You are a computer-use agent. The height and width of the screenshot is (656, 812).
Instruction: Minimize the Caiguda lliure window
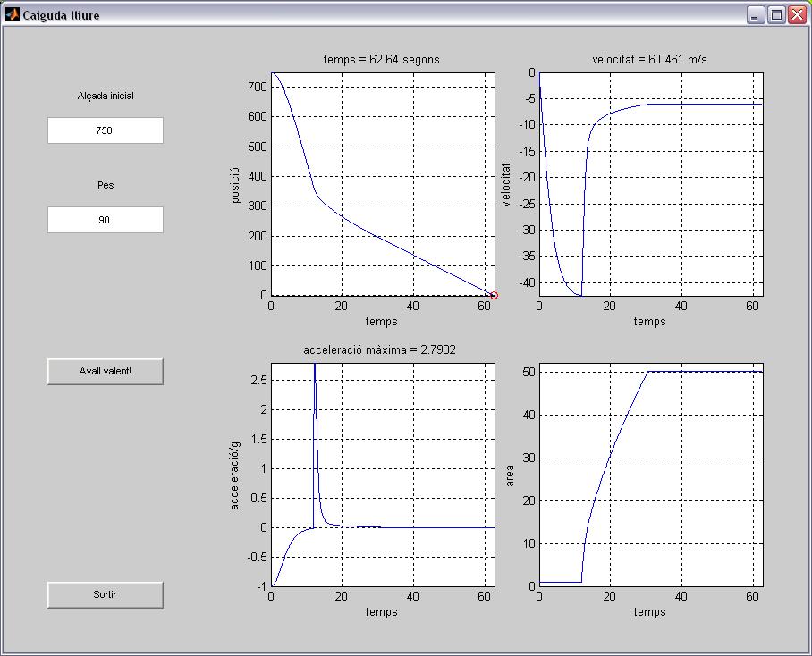[x=757, y=14]
